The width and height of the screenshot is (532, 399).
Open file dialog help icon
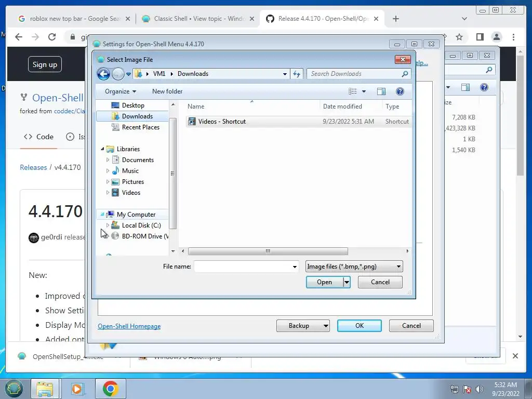coord(400,91)
